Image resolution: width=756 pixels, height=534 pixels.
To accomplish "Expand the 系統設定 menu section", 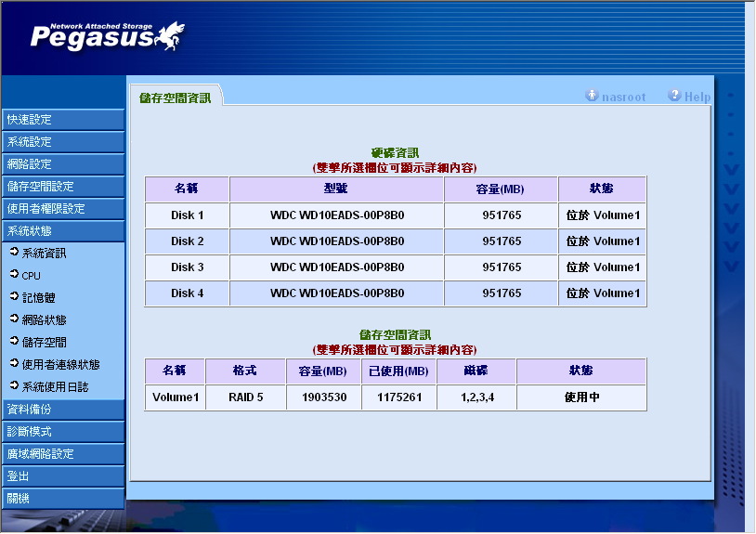I will [x=62, y=142].
